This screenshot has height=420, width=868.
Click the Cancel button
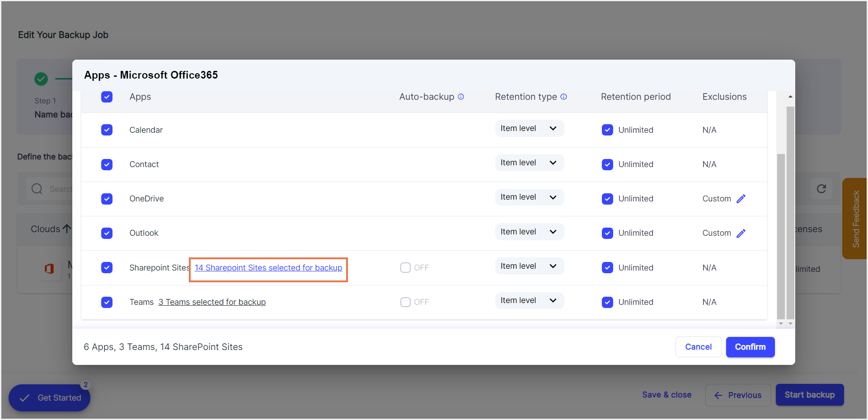(x=699, y=347)
